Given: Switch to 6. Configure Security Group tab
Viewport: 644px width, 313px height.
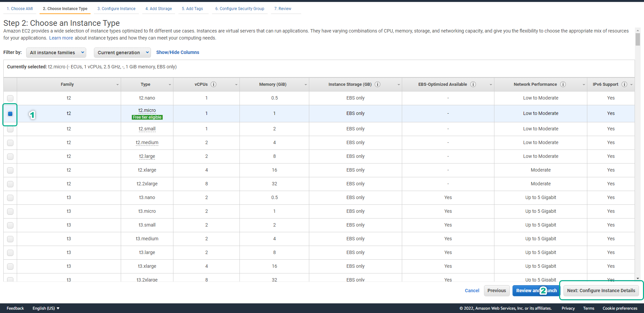Looking at the screenshot, I should [x=239, y=9].
